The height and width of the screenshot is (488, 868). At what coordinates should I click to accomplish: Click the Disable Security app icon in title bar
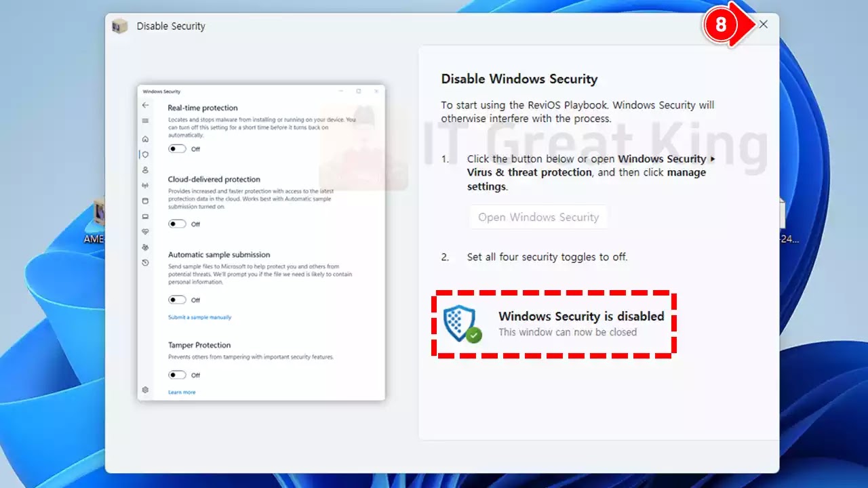tap(120, 26)
